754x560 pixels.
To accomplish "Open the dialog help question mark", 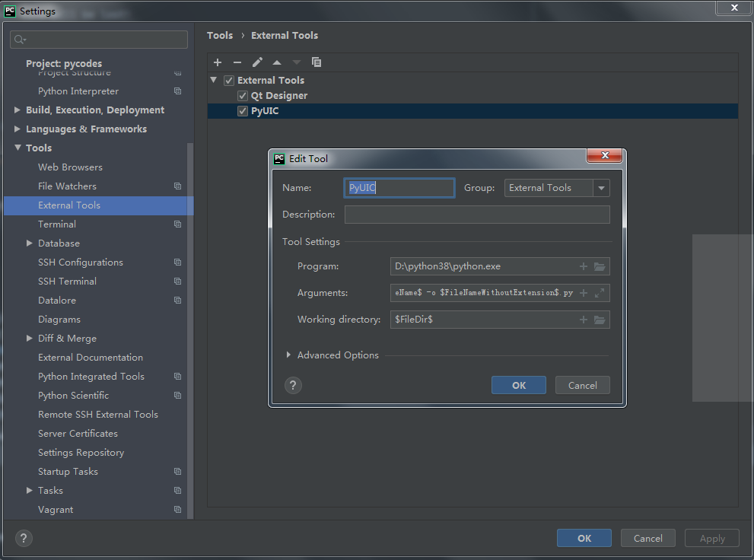I will pos(293,385).
